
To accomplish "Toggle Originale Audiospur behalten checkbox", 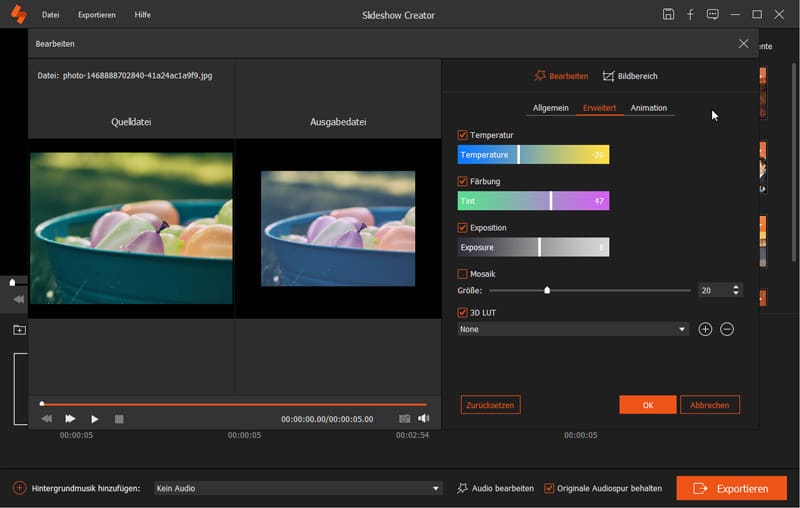I will click(x=549, y=488).
